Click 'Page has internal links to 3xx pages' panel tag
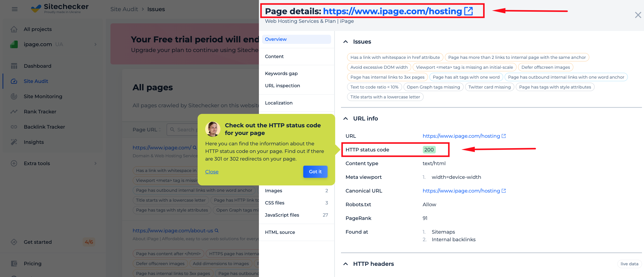Viewport: 644px width, 277px height. 387,77
